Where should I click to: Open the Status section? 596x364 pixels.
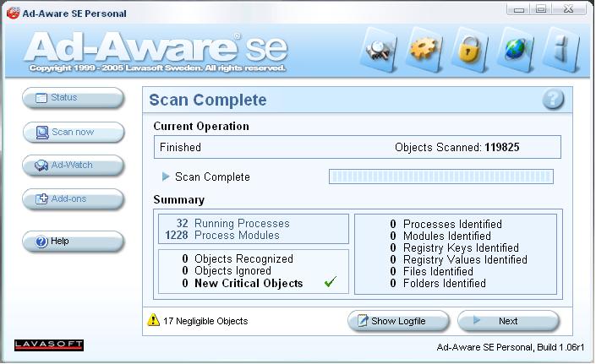[74, 98]
